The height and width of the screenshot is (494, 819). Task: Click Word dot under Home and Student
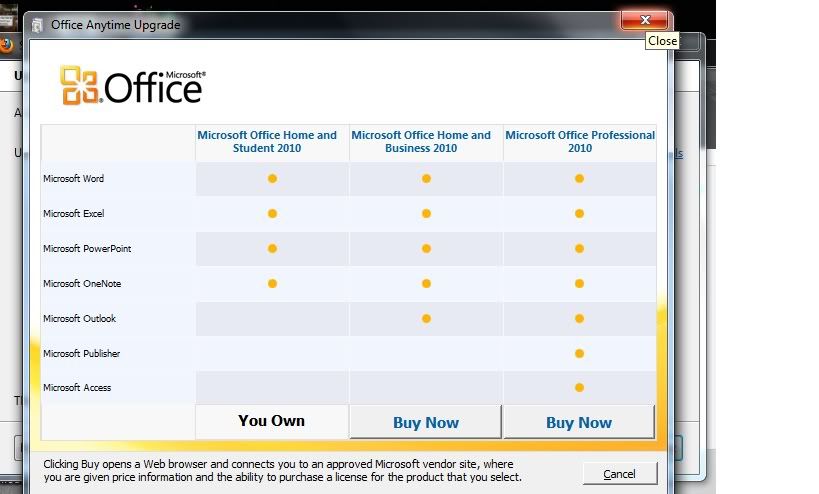click(272, 179)
